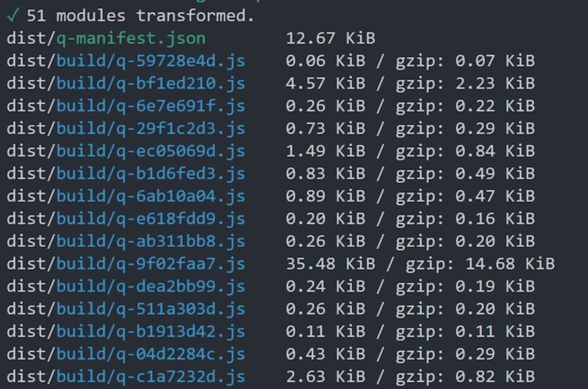
Task: Select the q-ec05069d.js build path
Action: point(126,151)
